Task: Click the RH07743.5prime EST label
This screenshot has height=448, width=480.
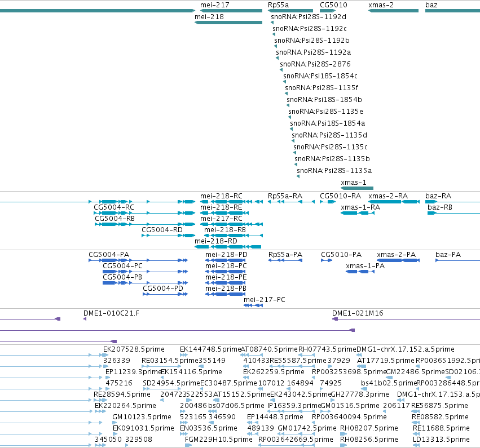Action: 328,349
